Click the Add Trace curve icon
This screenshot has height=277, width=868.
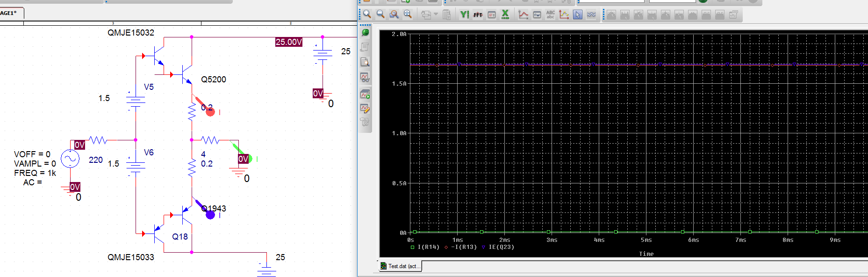[524, 15]
